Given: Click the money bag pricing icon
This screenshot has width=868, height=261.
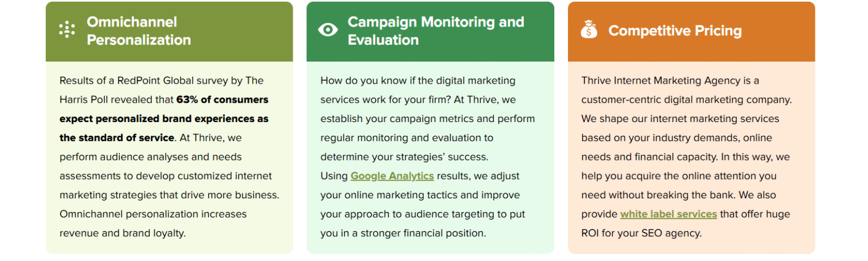Looking at the screenshot, I should 589,30.
